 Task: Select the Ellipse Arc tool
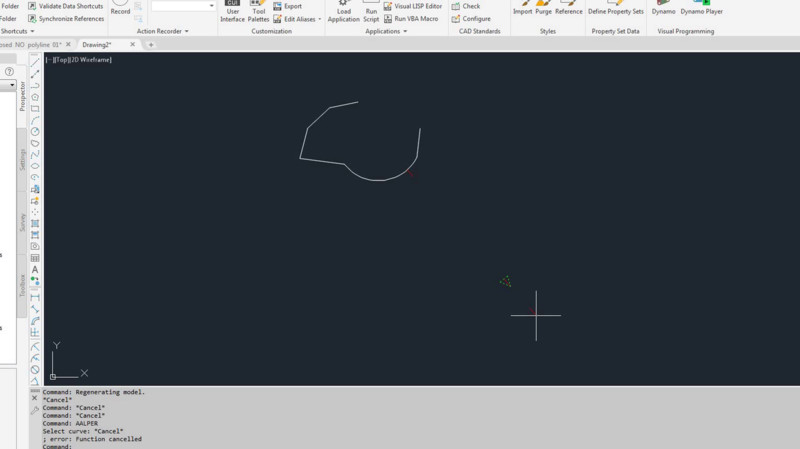[35, 178]
